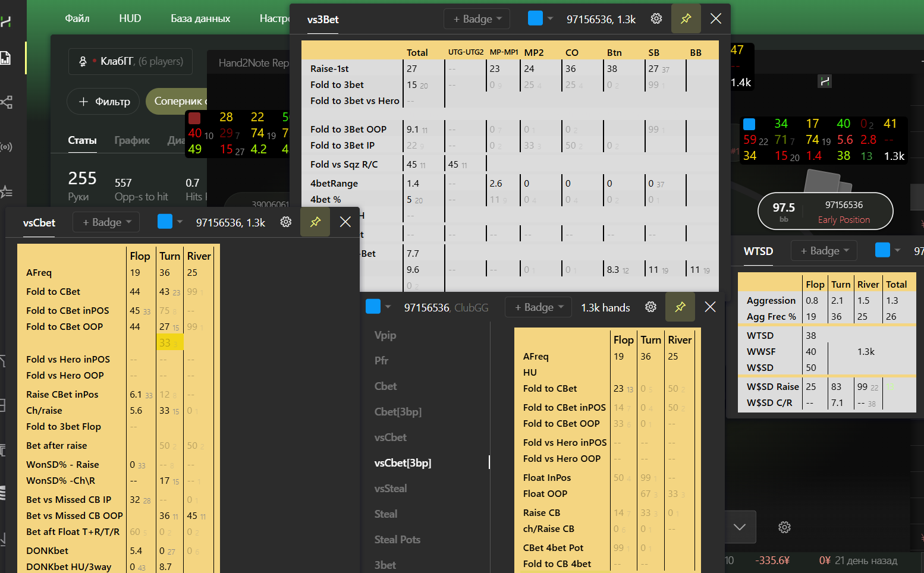Select Cbet in stat list

point(385,386)
